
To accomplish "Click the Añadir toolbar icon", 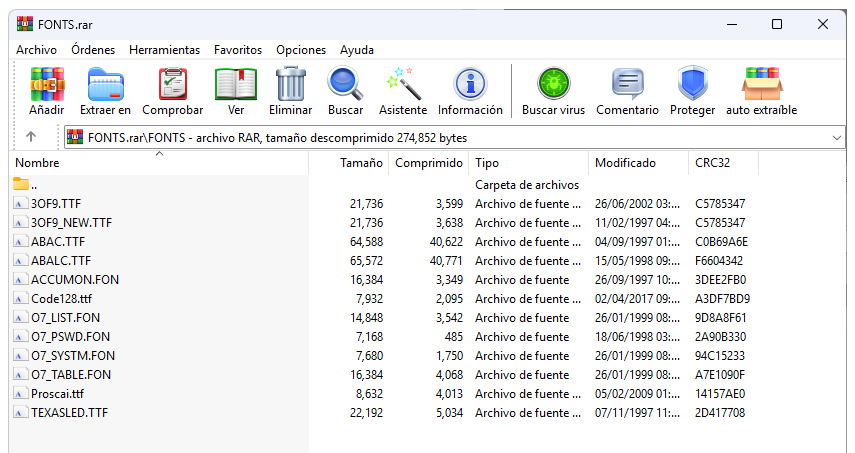I will point(47,84).
